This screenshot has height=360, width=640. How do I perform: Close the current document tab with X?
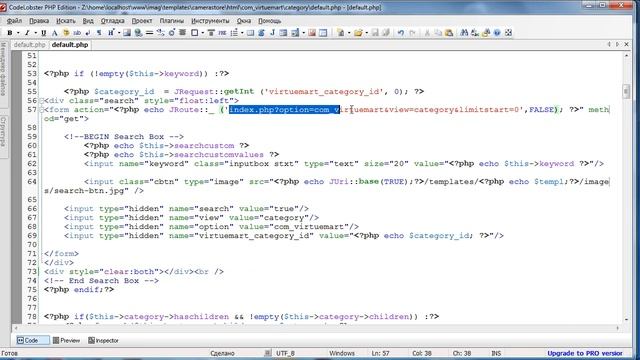point(627,44)
